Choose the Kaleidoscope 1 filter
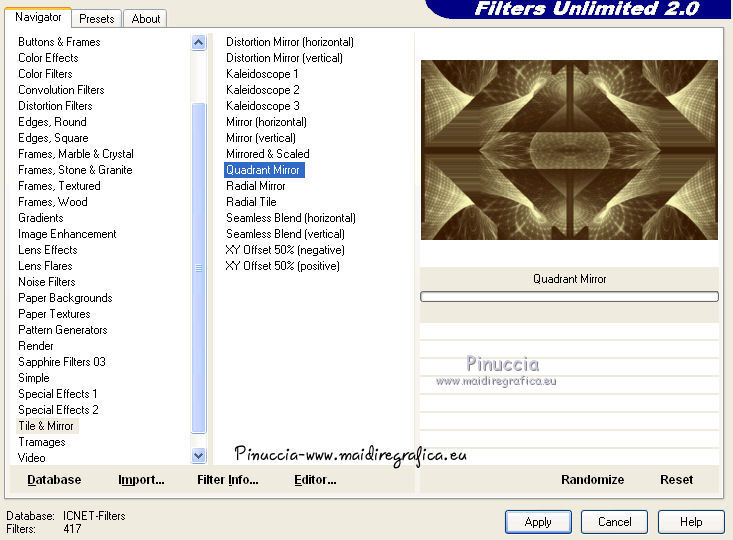Image resolution: width=733 pixels, height=540 pixels. (x=262, y=74)
